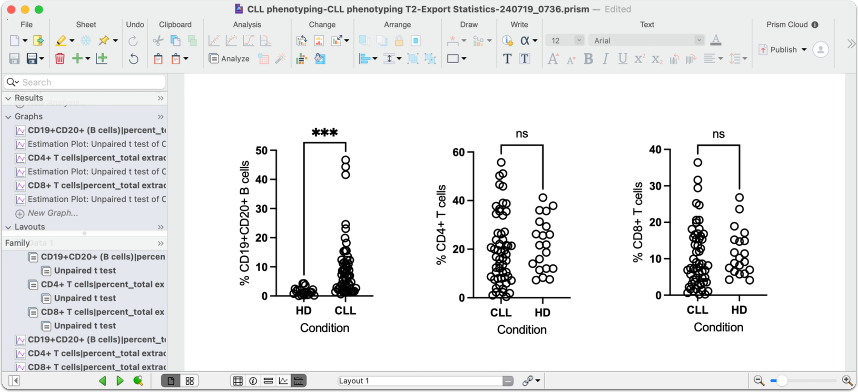Viewport: 858px width, 392px height.
Task: Click the text color A swatch
Action: [715, 41]
